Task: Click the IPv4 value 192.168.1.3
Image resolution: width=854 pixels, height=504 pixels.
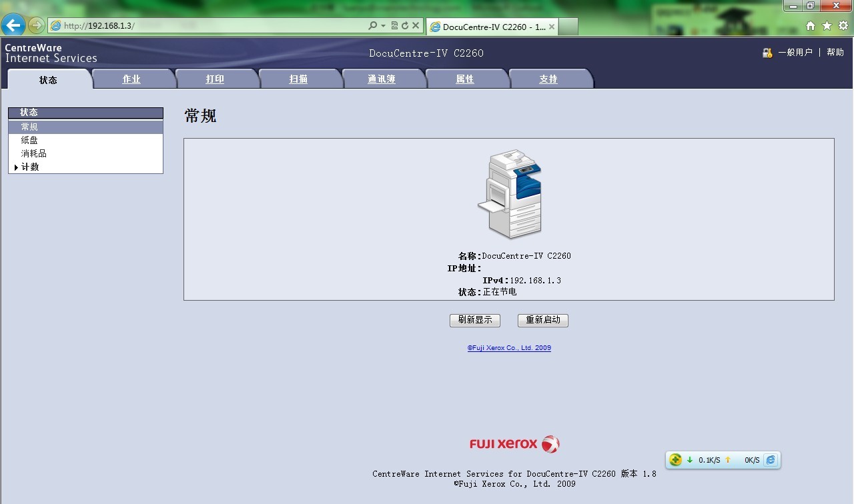Action: tap(535, 281)
